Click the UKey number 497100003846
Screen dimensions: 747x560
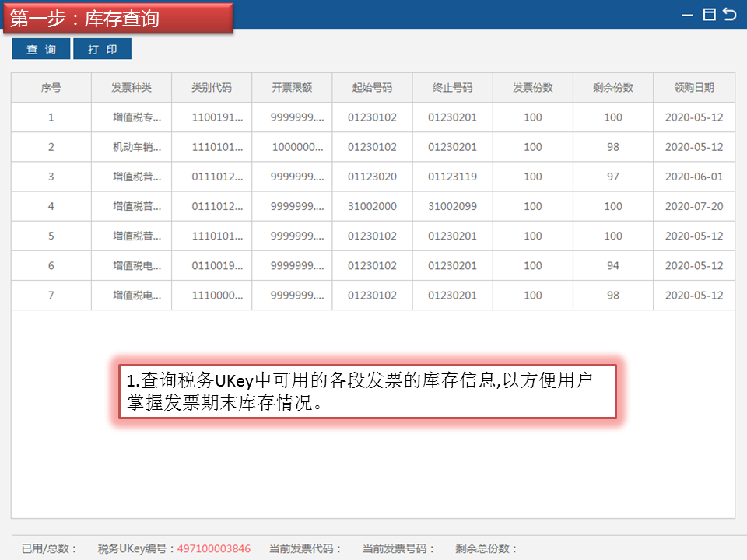coord(214,548)
